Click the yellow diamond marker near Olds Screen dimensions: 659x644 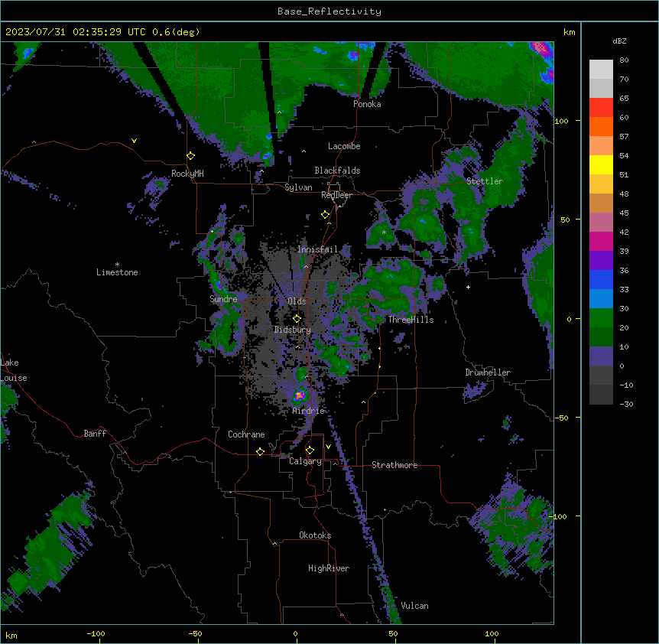point(297,318)
